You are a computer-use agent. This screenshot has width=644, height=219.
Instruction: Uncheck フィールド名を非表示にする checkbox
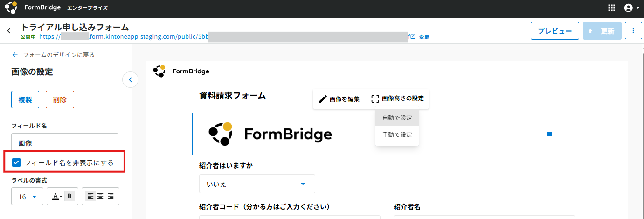click(x=16, y=163)
